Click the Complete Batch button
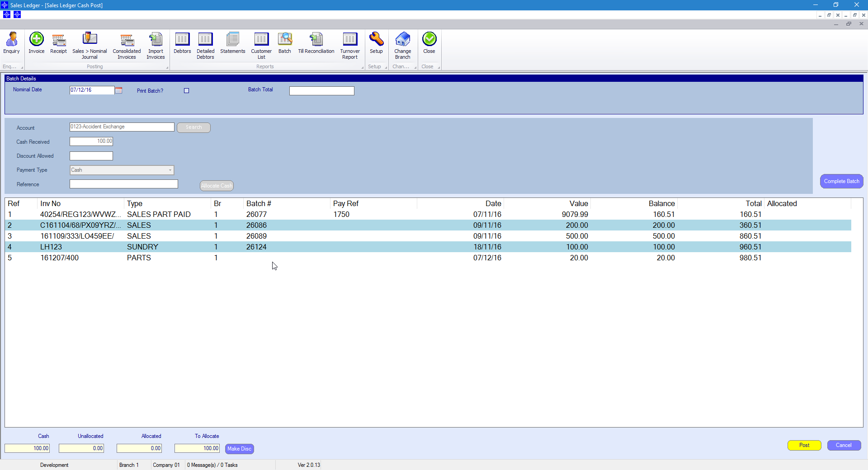 841,181
